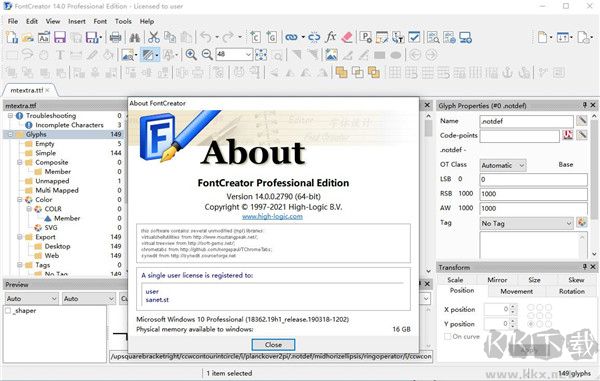Click the pink eraser icon
This screenshot has height=381, width=600.
pos(346,37)
